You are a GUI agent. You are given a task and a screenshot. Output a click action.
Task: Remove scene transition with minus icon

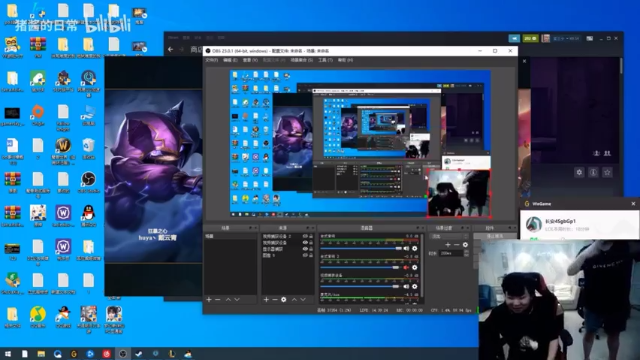click(x=456, y=244)
